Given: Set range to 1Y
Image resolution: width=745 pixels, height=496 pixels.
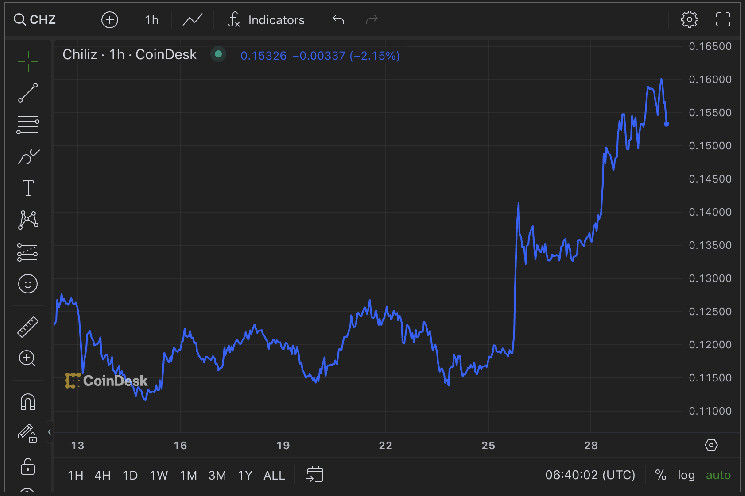Looking at the screenshot, I should point(245,476).
